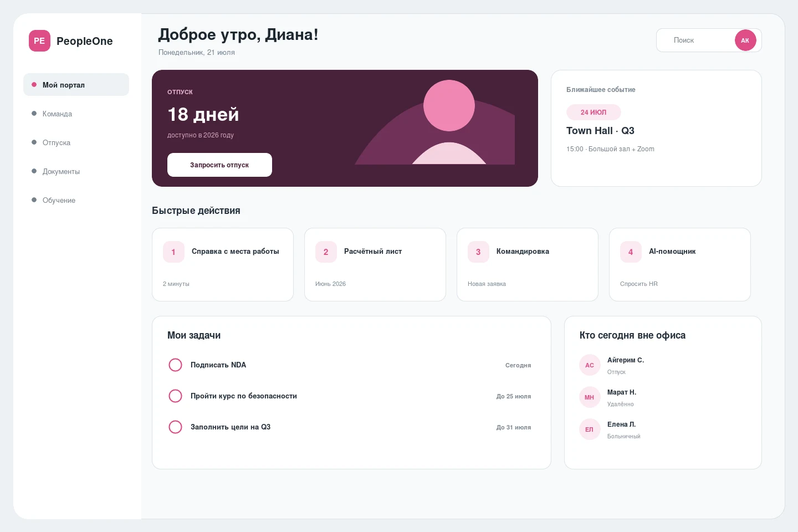Image resolution: width=798 pixels, height=532 pixels.
Task: Click доступно в 2026 году text
Action: [201, 135]
